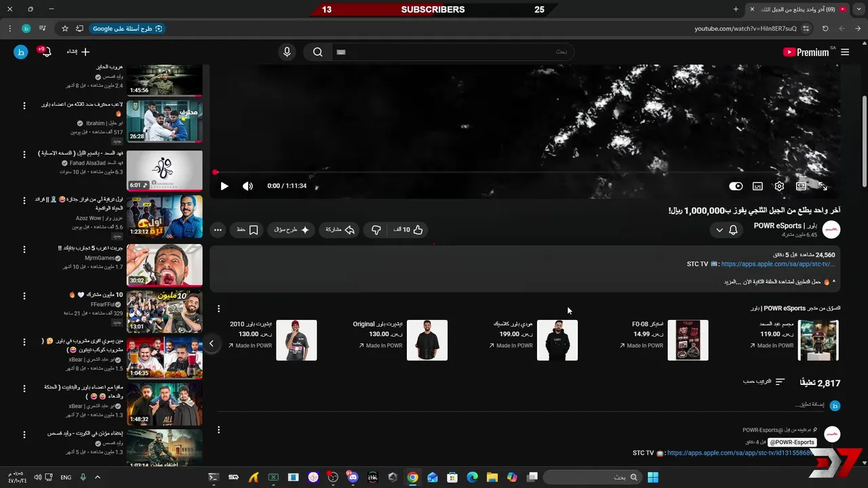Open the 26:28 recommended video thumbnail
The image size is (868, 488).
click(x=165, y=122)
